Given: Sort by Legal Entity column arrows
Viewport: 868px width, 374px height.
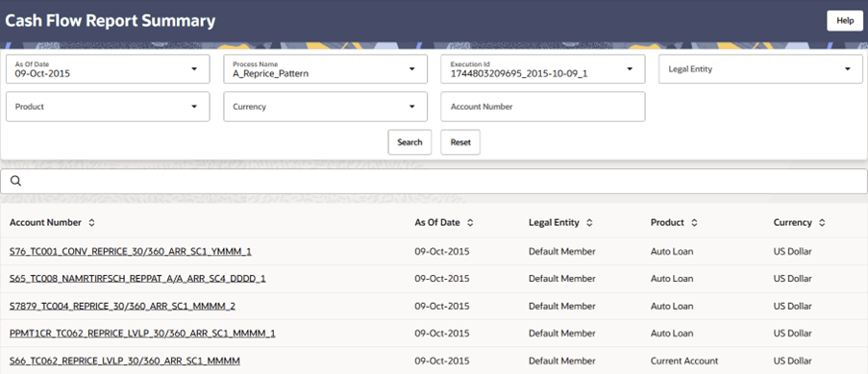Looking at the screenshot, I should 589,223.
